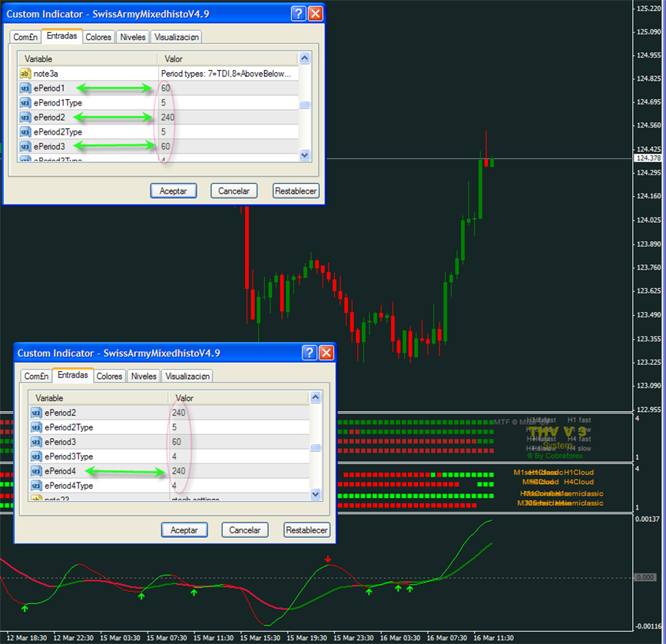Open the Niveles tab in lower dialog
The height and width of the screenshot is (644, 666).
(144, 377)
